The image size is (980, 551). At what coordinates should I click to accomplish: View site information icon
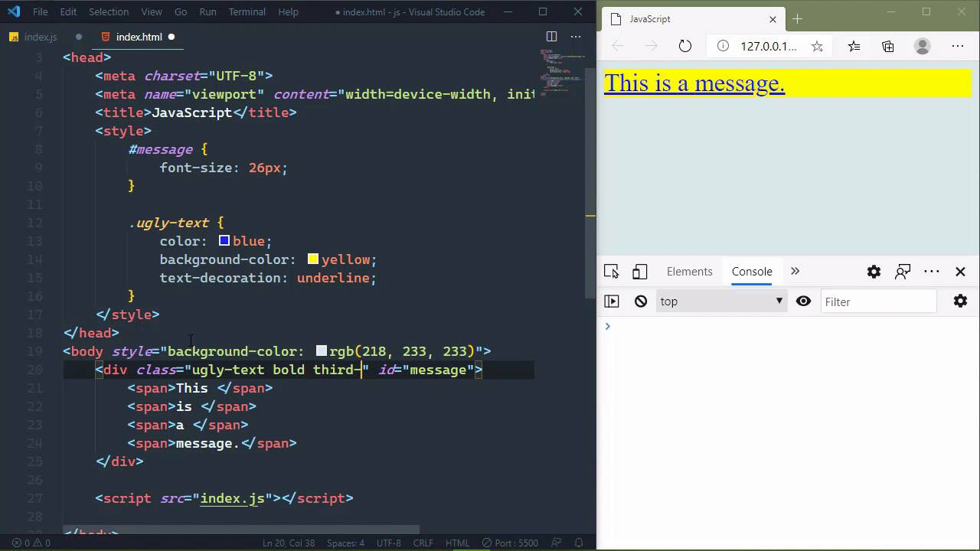pos(723,46)
